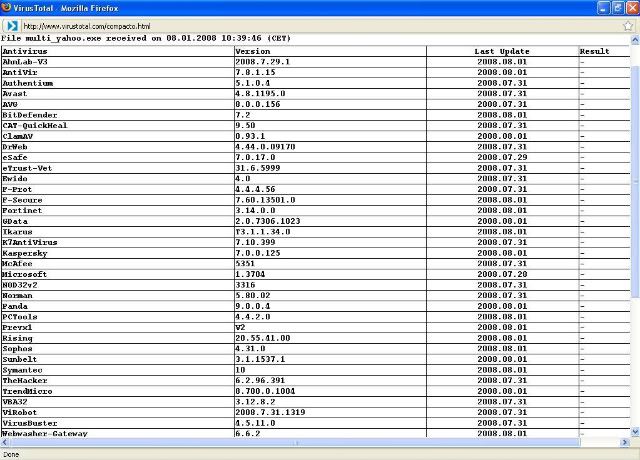Click the CAT-QuickHeal antivirus name
Screen dimensions: 640x460
click(x=35, y=126)
